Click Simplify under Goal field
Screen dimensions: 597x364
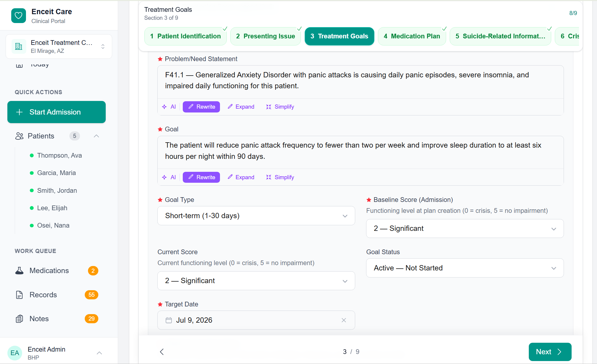[x=280, y=177]
